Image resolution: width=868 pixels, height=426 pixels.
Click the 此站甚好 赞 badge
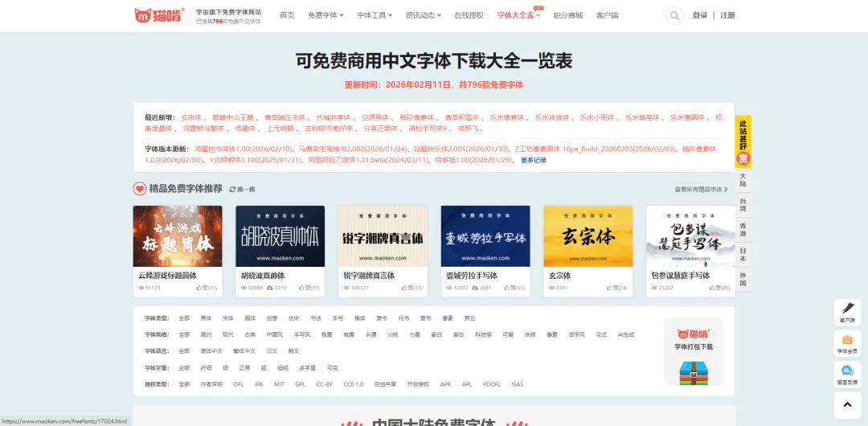click(743, 141)
